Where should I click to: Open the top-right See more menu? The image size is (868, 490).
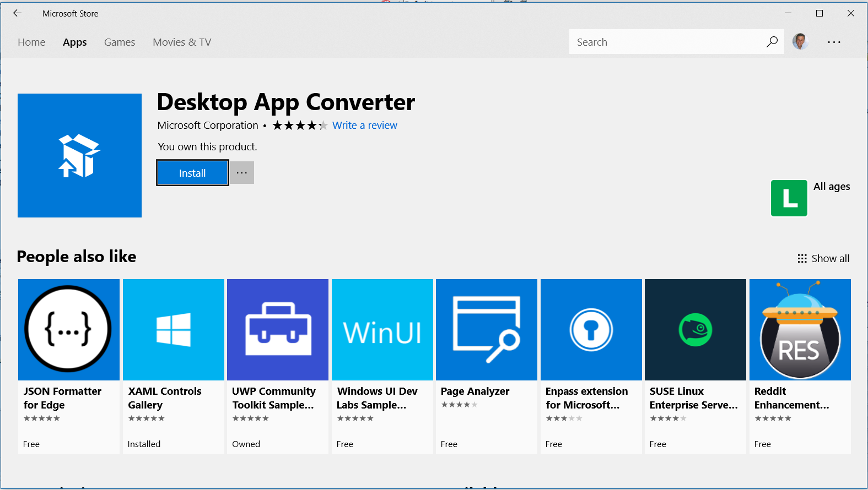coord(834,42)
